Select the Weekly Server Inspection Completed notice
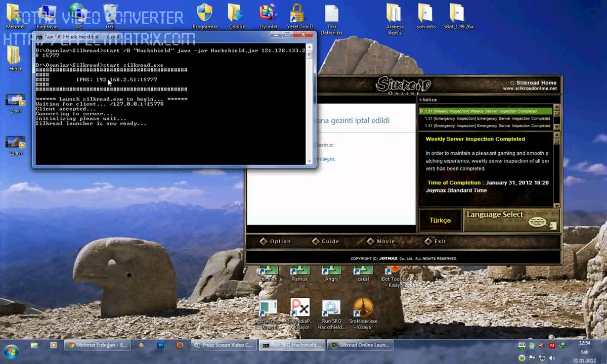Viewport: 607px width, 364px height. (486, 111)
